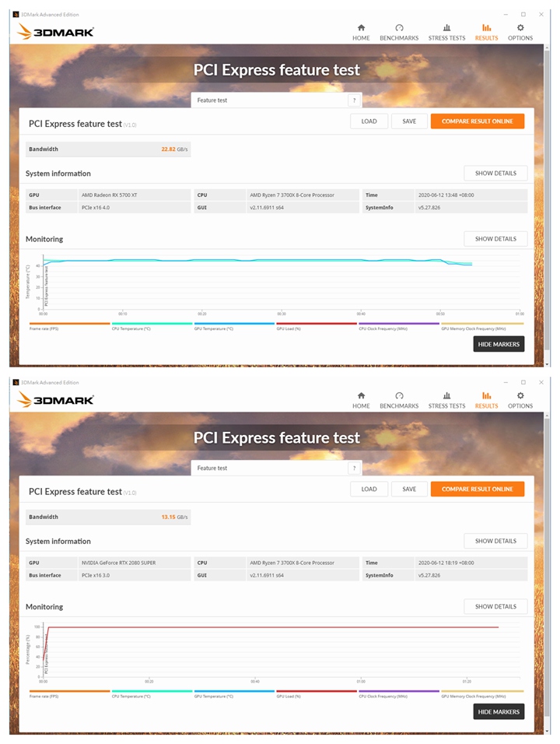This screenshot has height=744, width=560.
Task: Click the 22.82 GB/s bandwidth value
Action: (174, 149)
